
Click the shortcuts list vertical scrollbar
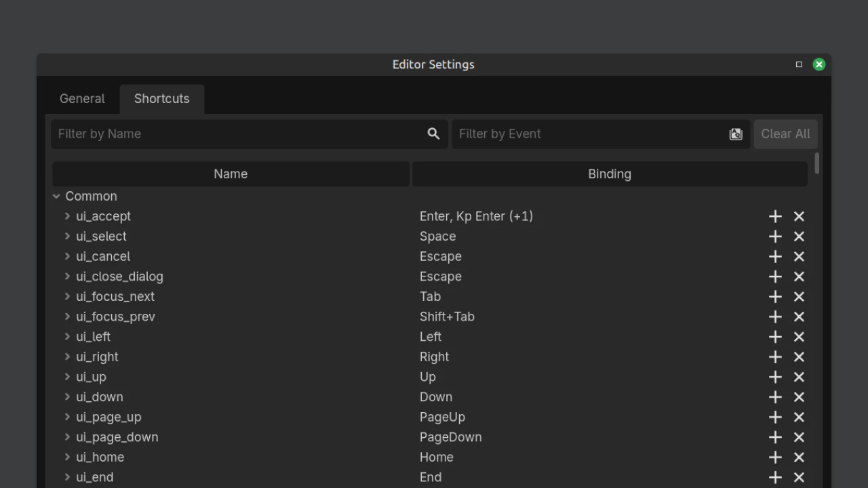pos(816,163)
